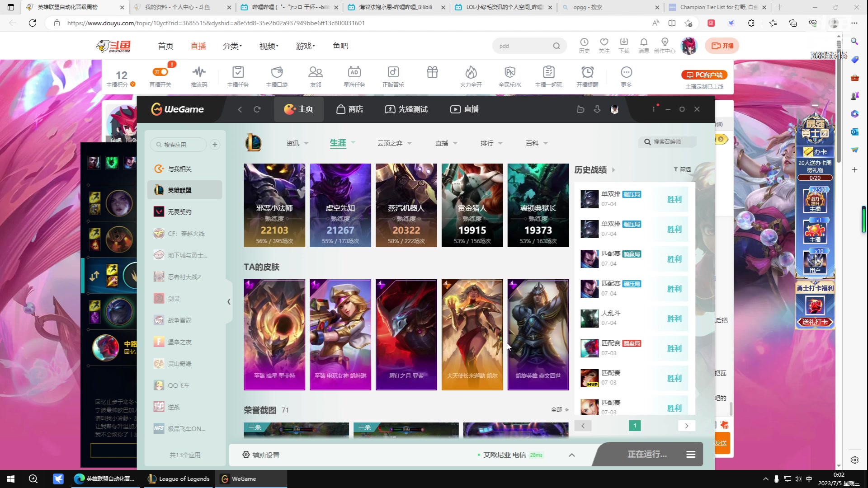Image resolution: width=868 pixels, height=488 pixels.
Task: Open 正版音乐 music icon
Action: 393,76
